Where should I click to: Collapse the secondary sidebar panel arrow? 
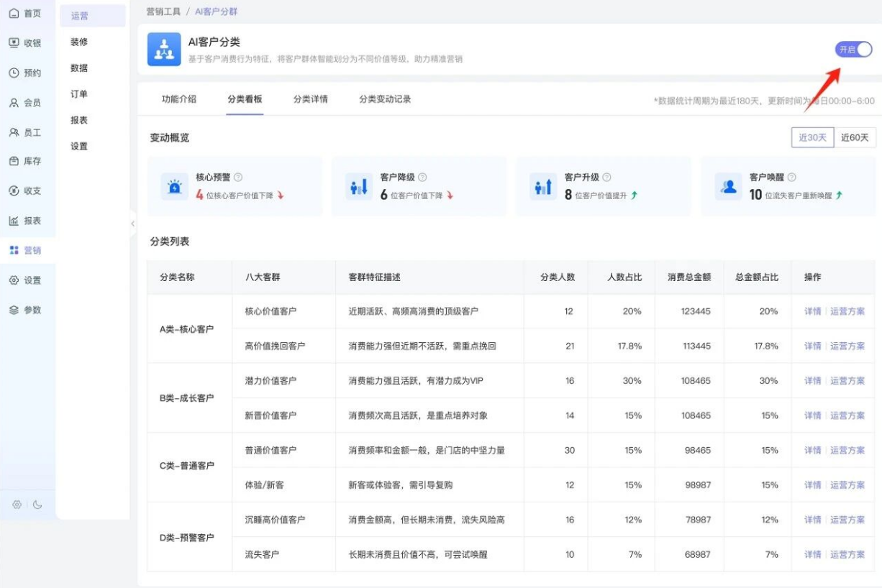[132, 224]
